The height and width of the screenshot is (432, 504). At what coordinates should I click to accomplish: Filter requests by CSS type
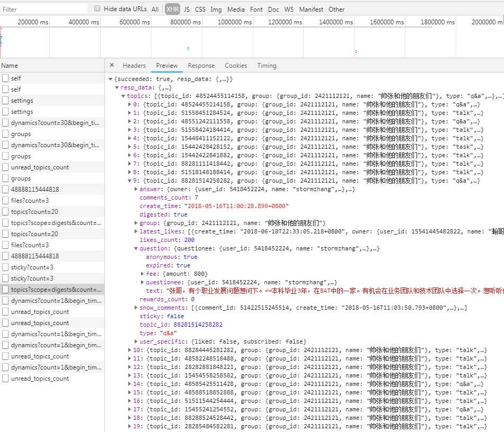200,10
